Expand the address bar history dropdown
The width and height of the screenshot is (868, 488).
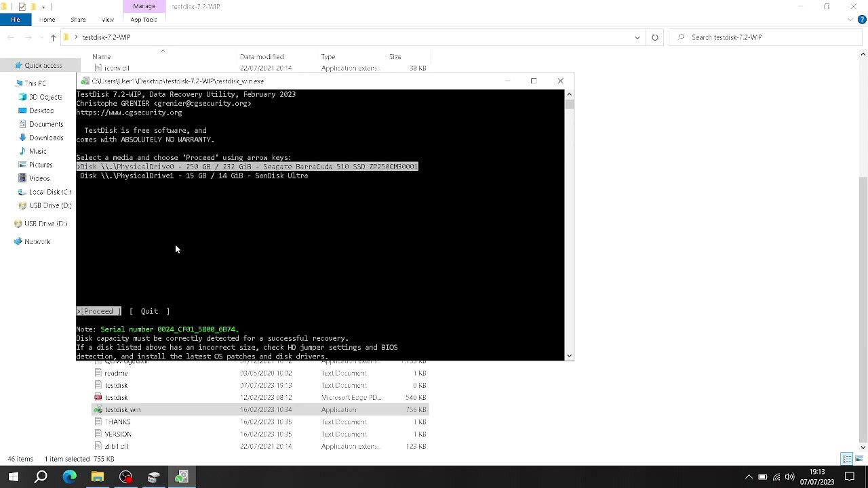click(x=637, y=37)
